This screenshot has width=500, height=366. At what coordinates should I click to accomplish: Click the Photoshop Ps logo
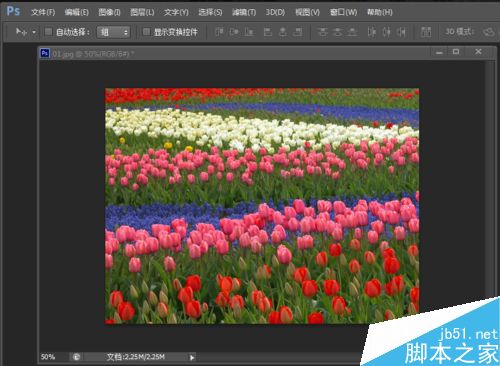point(13,11)
